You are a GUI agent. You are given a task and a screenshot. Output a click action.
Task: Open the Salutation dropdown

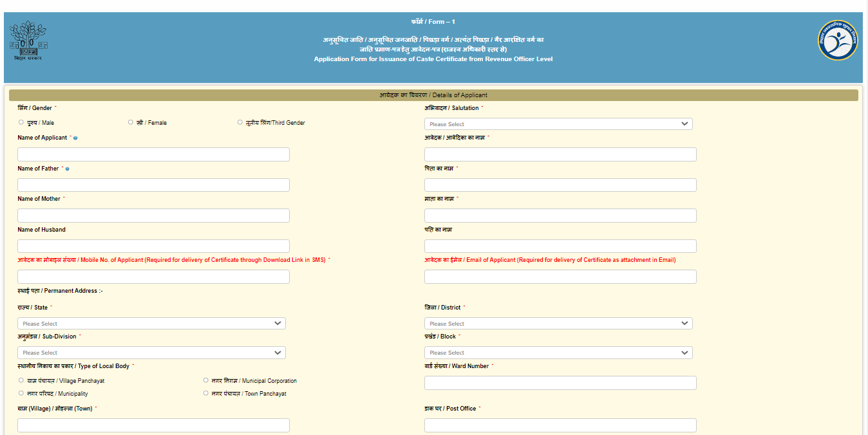[x=558, y=124]
